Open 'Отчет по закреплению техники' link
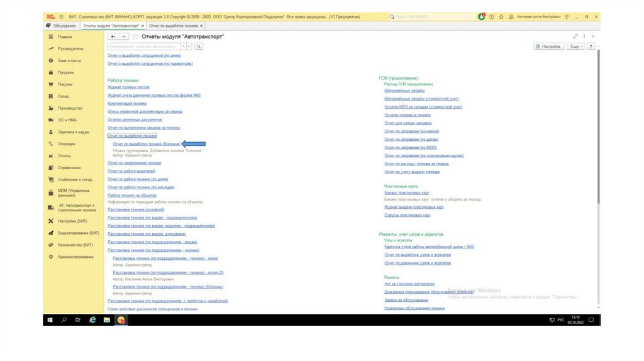 pos(135,163)
